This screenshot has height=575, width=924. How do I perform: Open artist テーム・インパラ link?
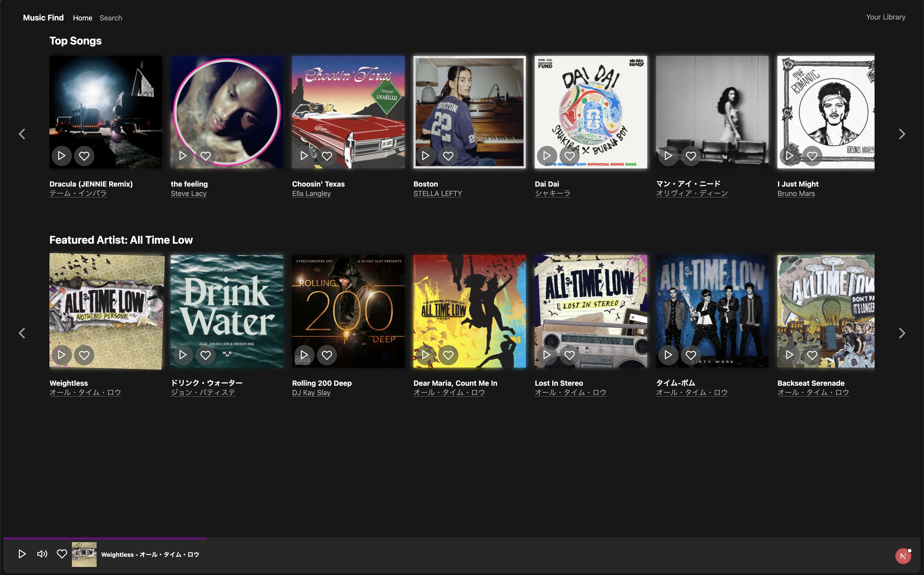tap(78, 194)
